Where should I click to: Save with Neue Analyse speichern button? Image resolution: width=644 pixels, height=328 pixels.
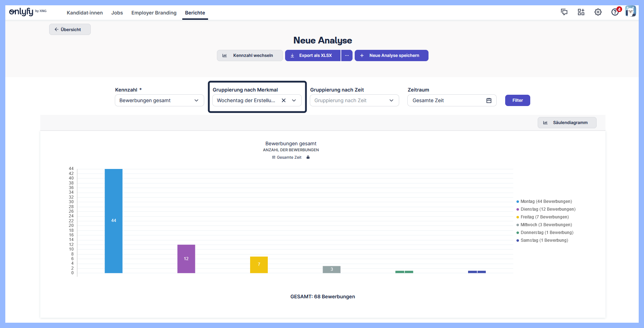click(391, 55)
